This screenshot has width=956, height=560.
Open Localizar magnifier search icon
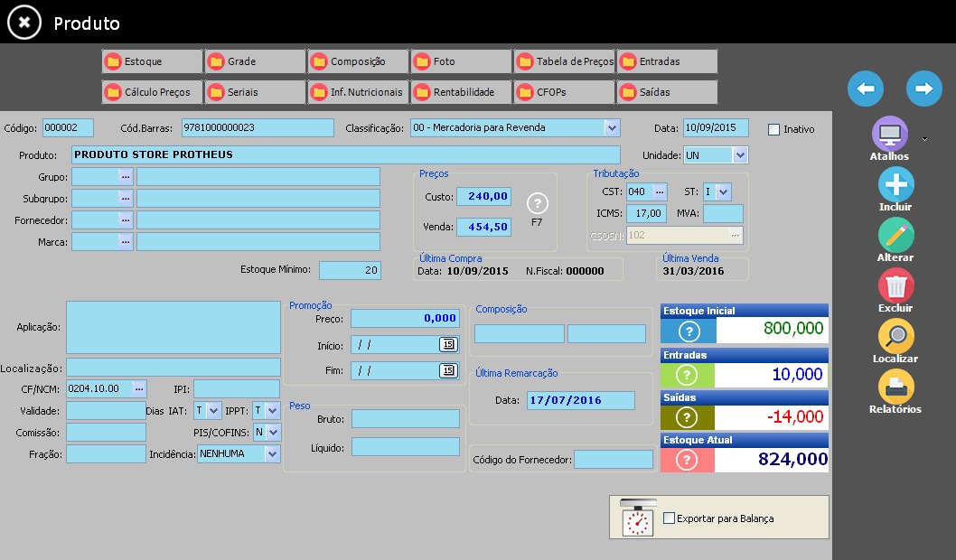tap(895, 336)
